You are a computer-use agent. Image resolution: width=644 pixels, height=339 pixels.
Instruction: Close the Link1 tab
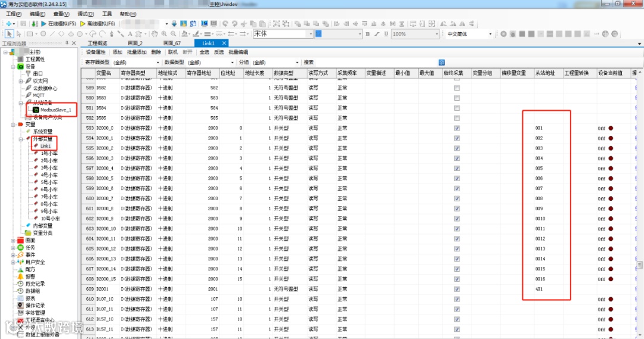coord(224,43)
